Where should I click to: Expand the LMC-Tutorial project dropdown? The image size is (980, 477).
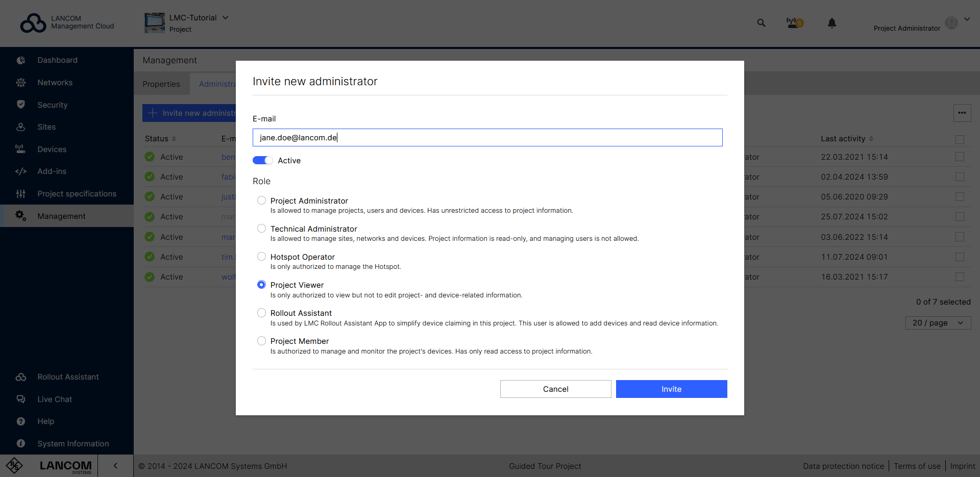(226, 17)
